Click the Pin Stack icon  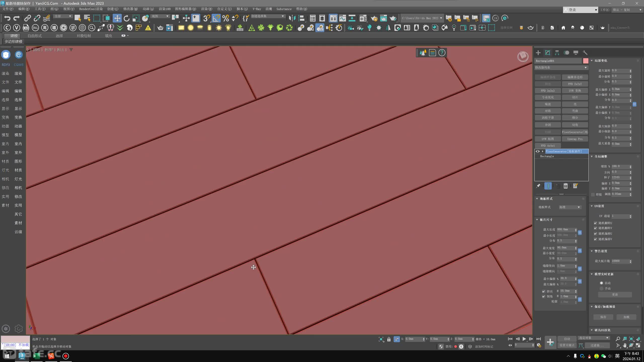click(538, 186)
